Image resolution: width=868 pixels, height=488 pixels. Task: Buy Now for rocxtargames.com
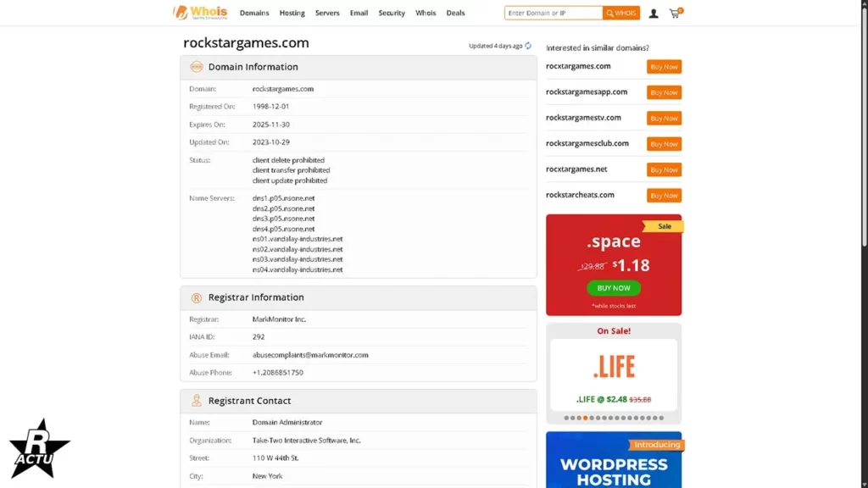point(664,66)
